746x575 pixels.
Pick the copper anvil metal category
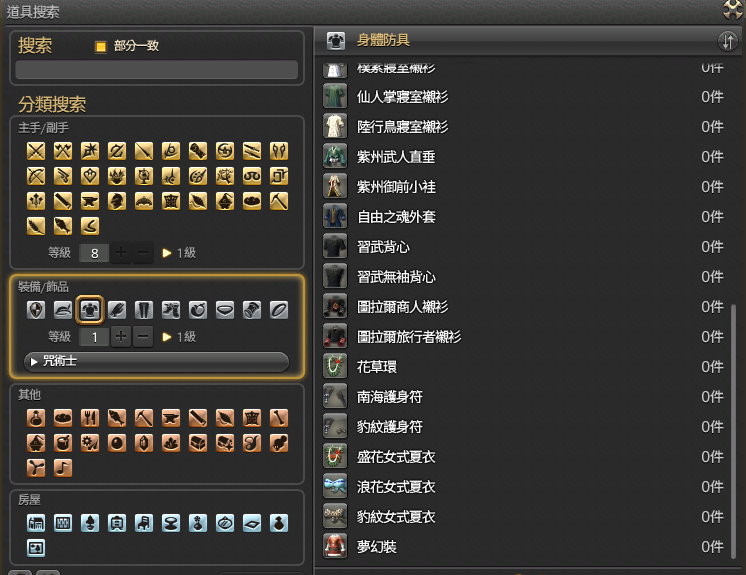click(171, 418)
